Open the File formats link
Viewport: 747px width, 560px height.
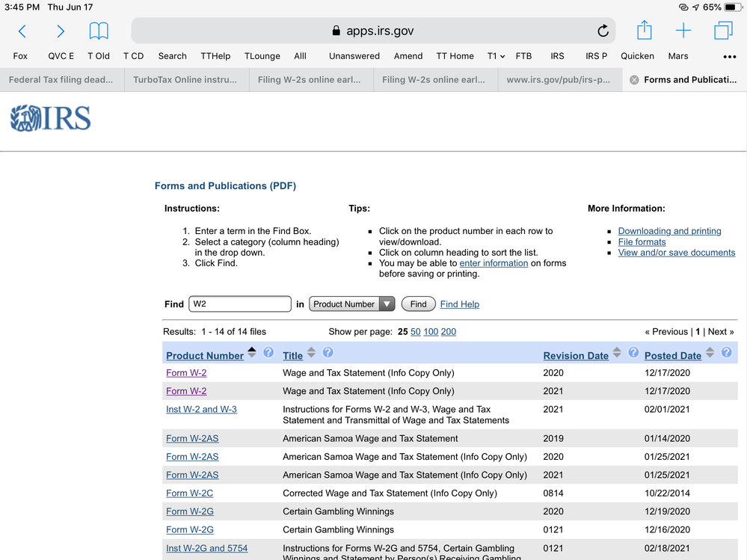[x=642, y=242]
